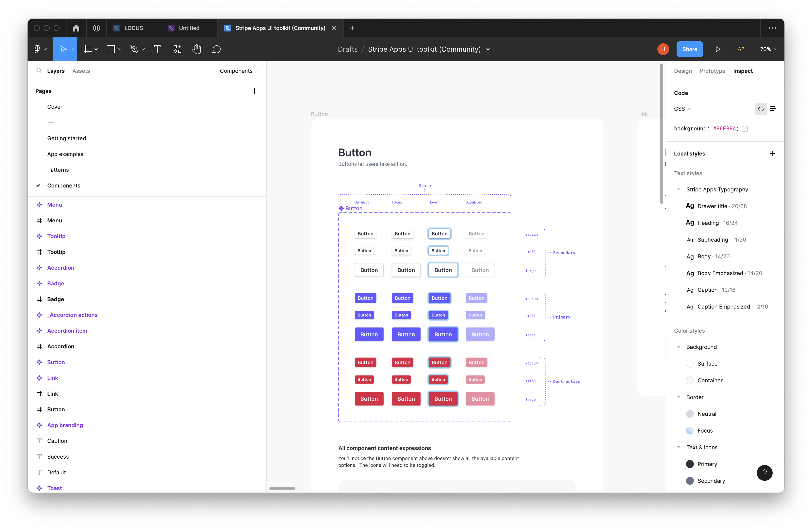Select the Primary text color swatch
This screenshot has height=529, width=812.
click(690, 464)
